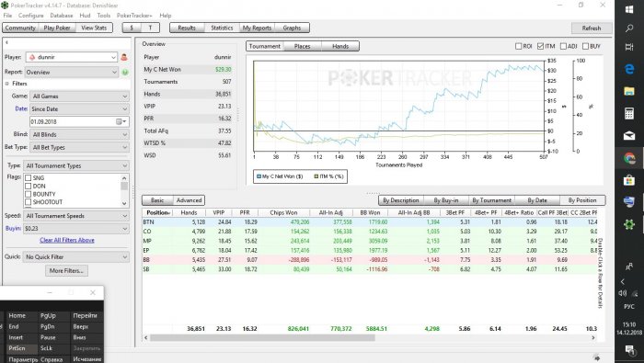Open Windows Start menu
Screen dimensions: 644x363
coord(628,9)
